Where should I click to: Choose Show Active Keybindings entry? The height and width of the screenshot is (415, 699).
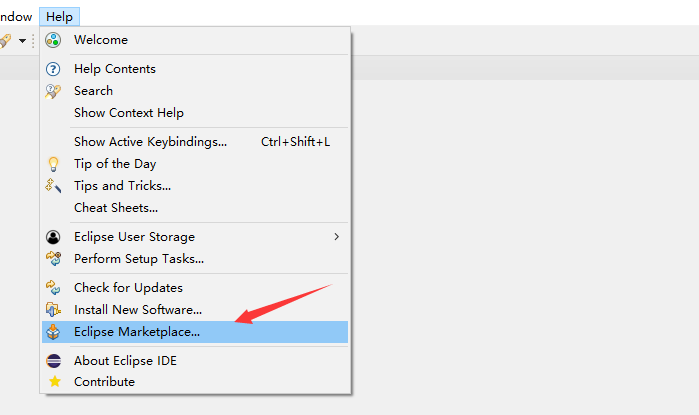coord(150,142)
